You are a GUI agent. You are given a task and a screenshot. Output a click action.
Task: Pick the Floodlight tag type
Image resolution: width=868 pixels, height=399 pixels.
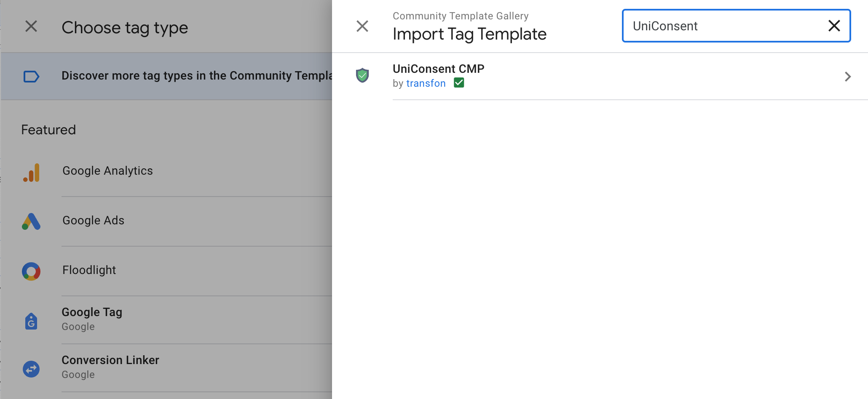[x=89, y=270]
